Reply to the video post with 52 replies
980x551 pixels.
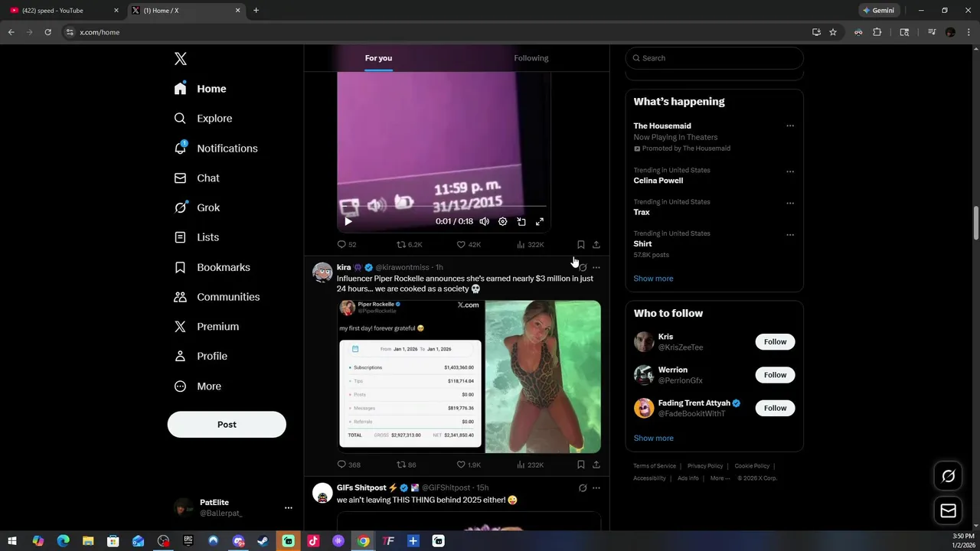point(347,245)
